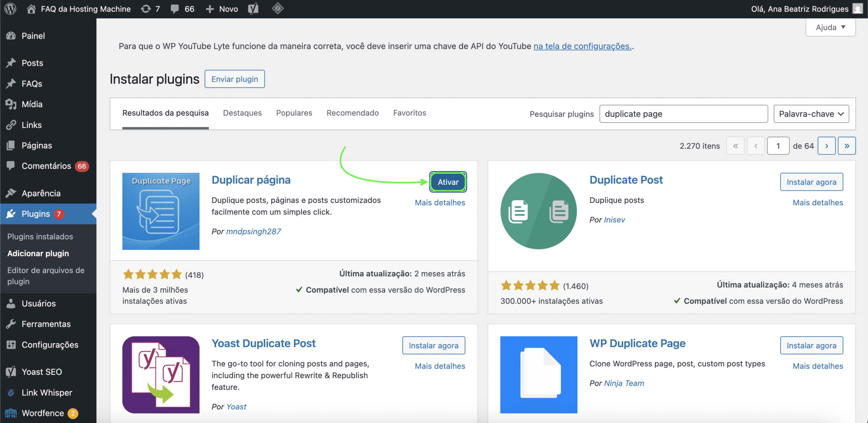
Task: Open the Yoast Duplicate Post thumbnail
Action: point(161,375)
